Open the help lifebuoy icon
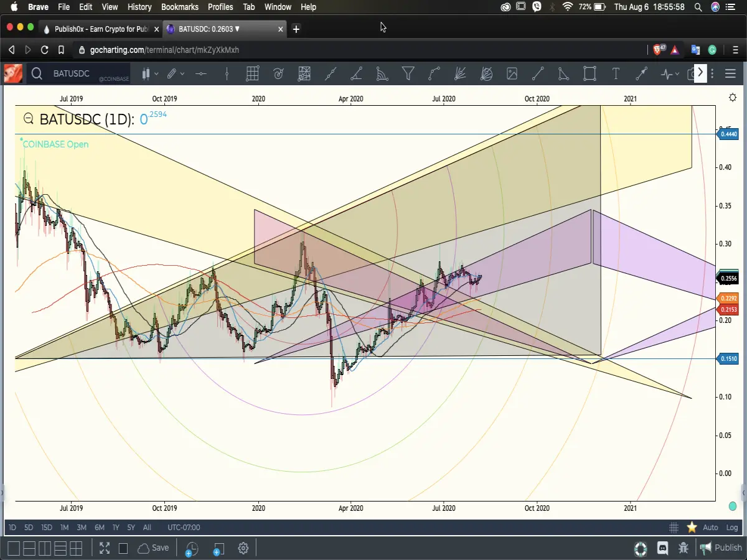This screenshot has height=560, width=747. point(641,549)
